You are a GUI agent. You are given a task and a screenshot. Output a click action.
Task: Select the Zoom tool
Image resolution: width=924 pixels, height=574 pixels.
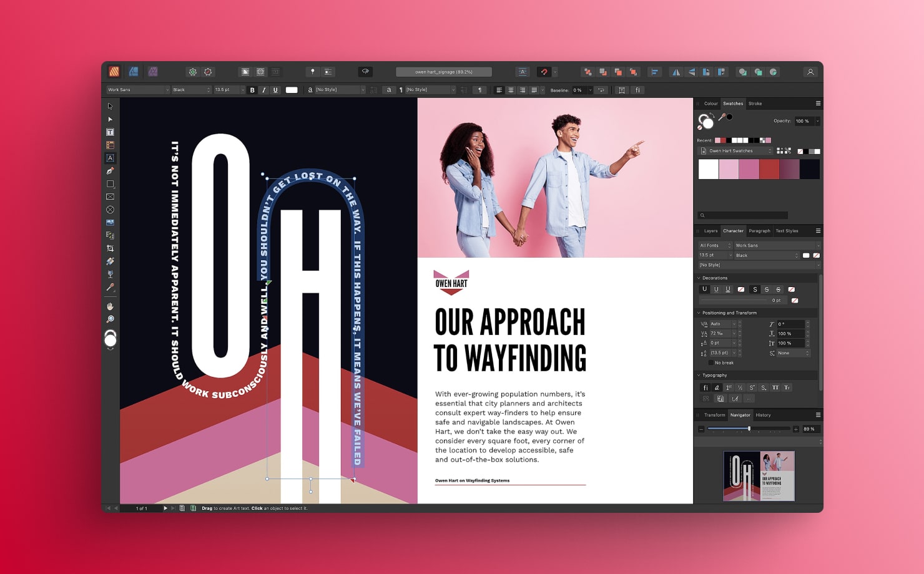point(111,319)
